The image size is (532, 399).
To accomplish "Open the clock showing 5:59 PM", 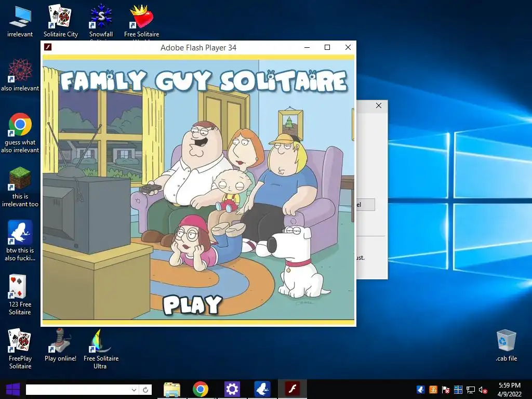I will 509,390.
